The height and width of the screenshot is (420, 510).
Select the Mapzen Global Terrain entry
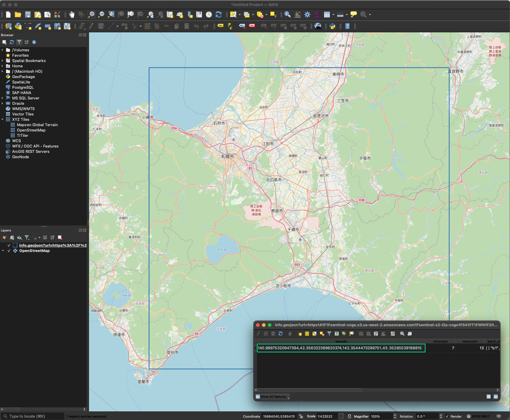[x=37, y=125]
